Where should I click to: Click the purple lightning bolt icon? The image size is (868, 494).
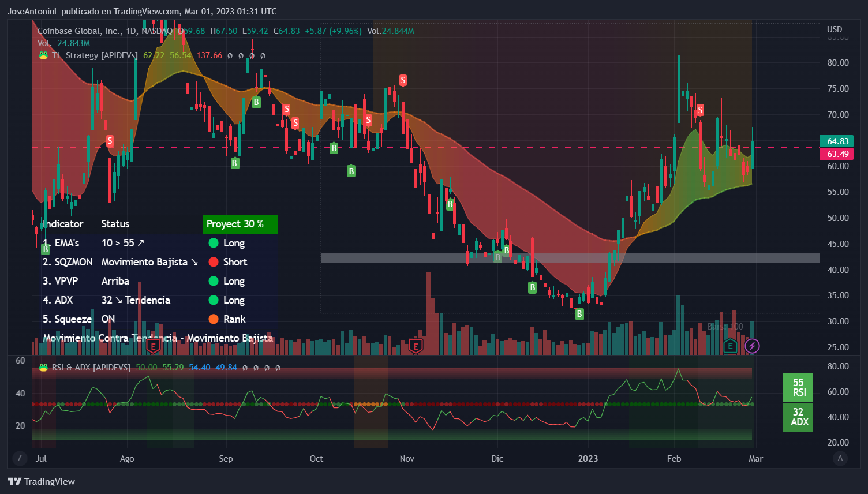click(x=752, y=346)
